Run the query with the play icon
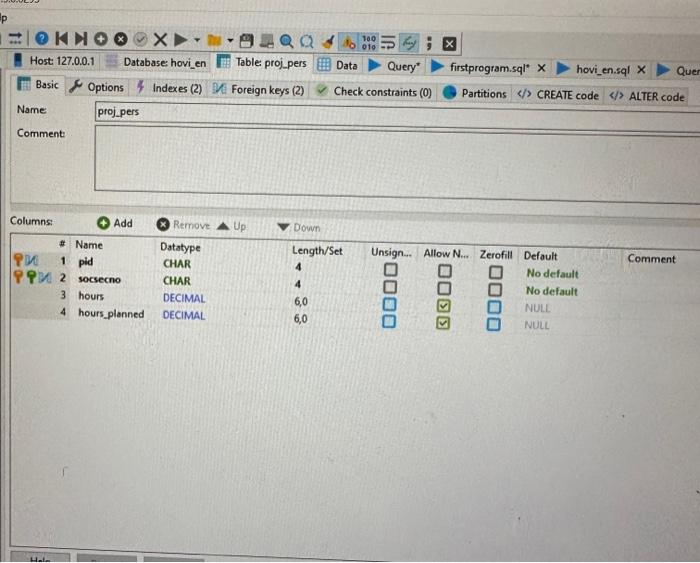Viewport: 700px width, 563px height. [180, 40]
